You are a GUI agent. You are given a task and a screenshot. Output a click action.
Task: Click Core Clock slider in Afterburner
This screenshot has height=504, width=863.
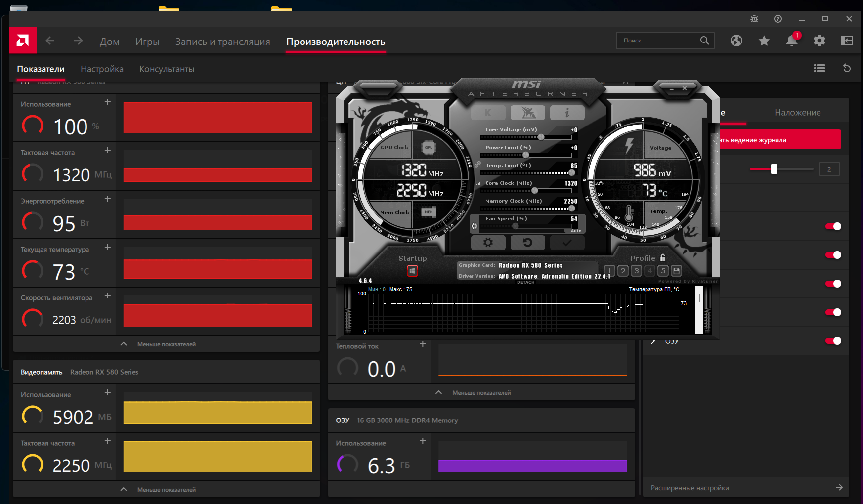[526, 191]
